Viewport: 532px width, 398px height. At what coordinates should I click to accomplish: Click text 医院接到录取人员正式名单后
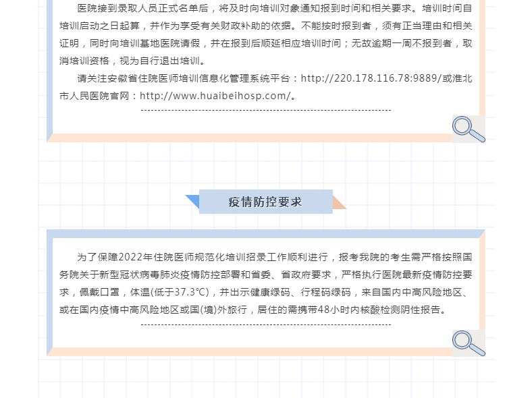tap(142, 8)
